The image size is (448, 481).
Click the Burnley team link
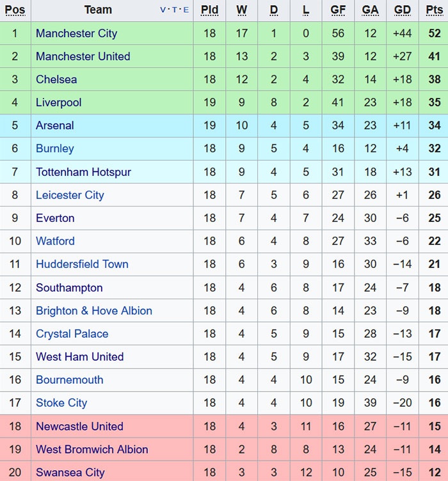point(54,148)
